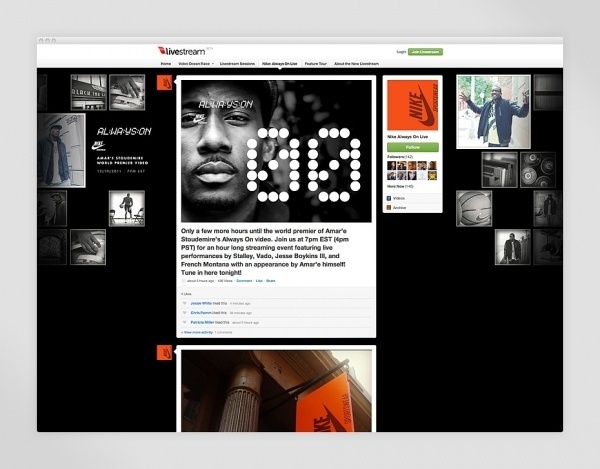Open the Nike Always On Live title
Screen dimensions: 600x469
click(408, 137)
